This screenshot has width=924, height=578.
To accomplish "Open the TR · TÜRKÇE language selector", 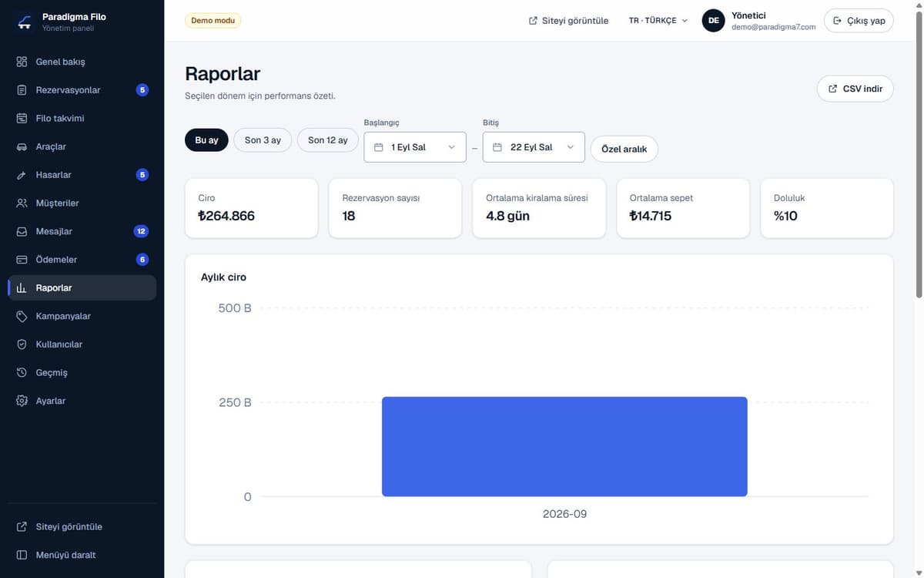I will 658,21.
